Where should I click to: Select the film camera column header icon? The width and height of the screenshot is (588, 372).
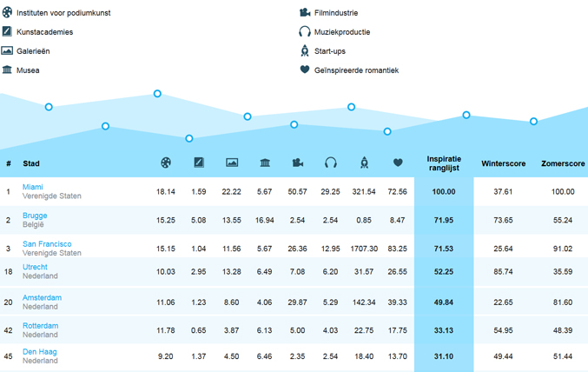pyautogui.click(x=298, y=163)
